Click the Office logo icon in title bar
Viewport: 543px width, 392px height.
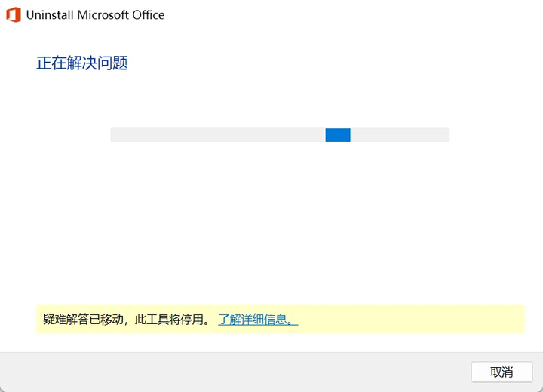coord(13,14)
